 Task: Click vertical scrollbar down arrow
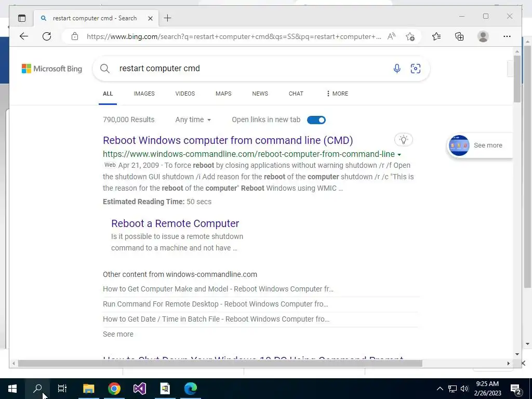[x=517, y=354]
